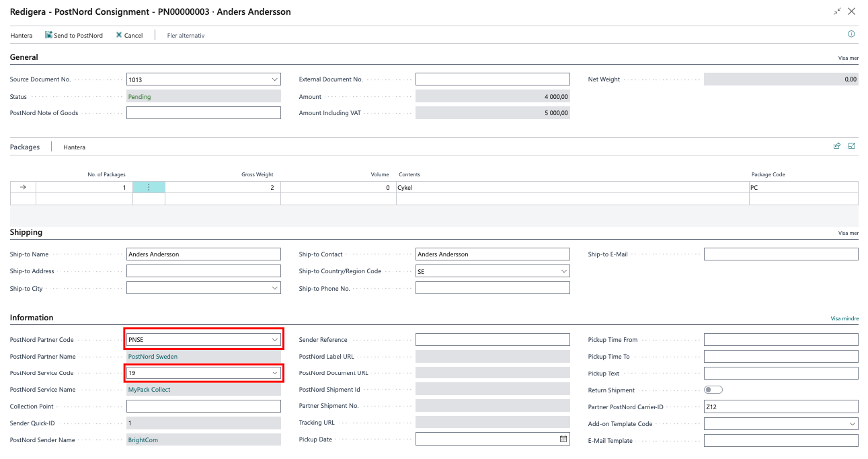Open the Ship-to Country/Region Code dropdown

563,271
